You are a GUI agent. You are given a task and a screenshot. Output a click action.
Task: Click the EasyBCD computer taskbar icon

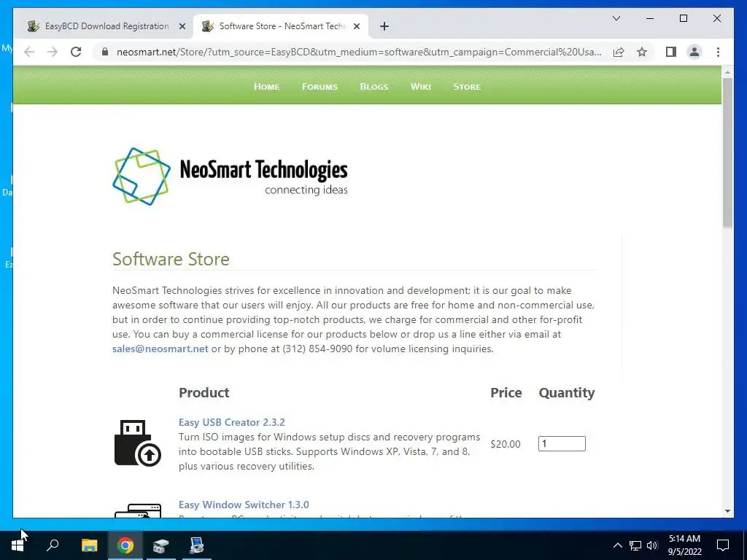tap(197, 545)
